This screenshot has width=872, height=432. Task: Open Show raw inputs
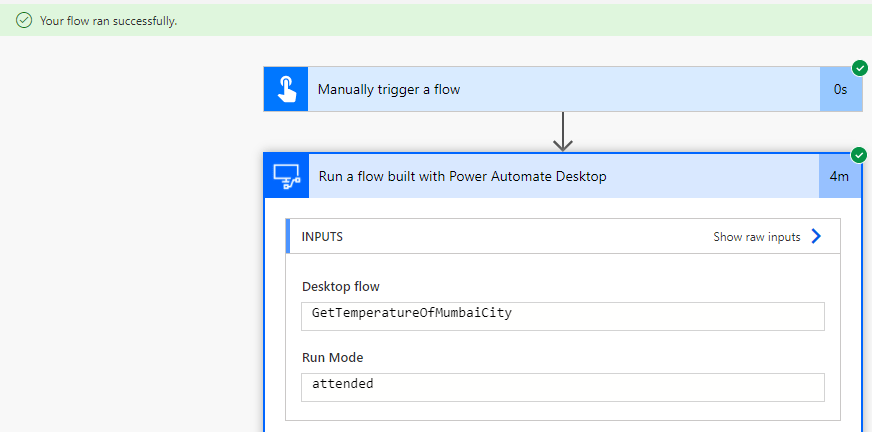click(x=756, y=237)
